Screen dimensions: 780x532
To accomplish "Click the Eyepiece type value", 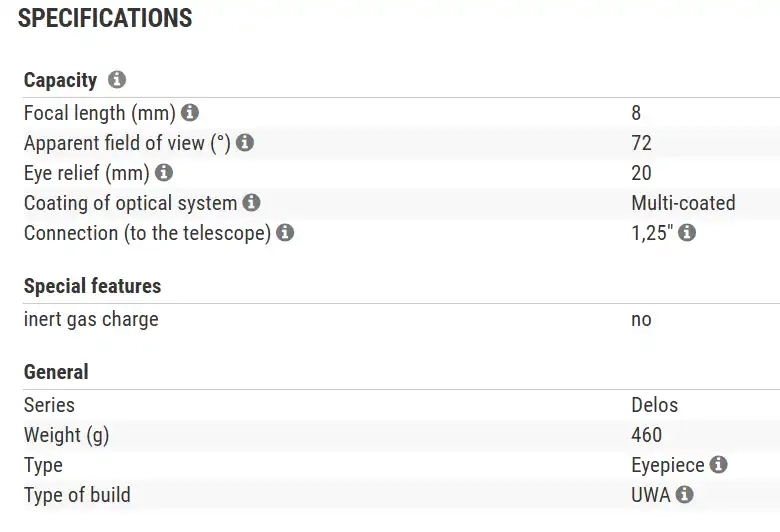I will [x=668, y=465].
